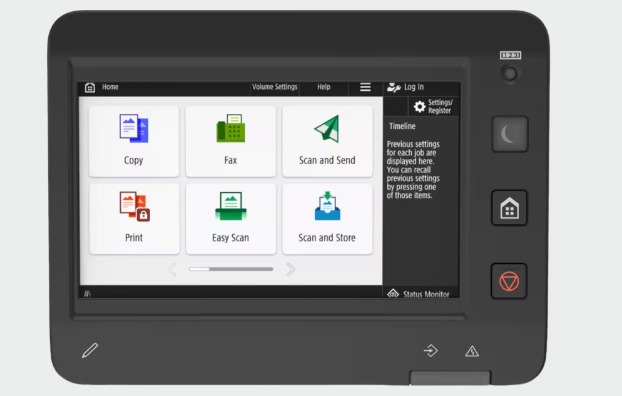Viewport: 622px width, 396px height.
Task: Go to previous home page arrow
Action: (172, 269)
